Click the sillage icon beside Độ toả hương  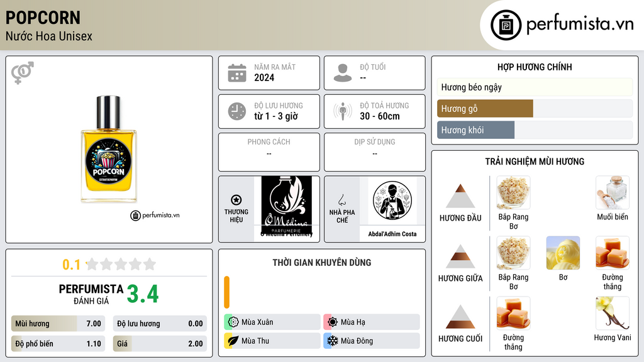(x=343, y=111)
